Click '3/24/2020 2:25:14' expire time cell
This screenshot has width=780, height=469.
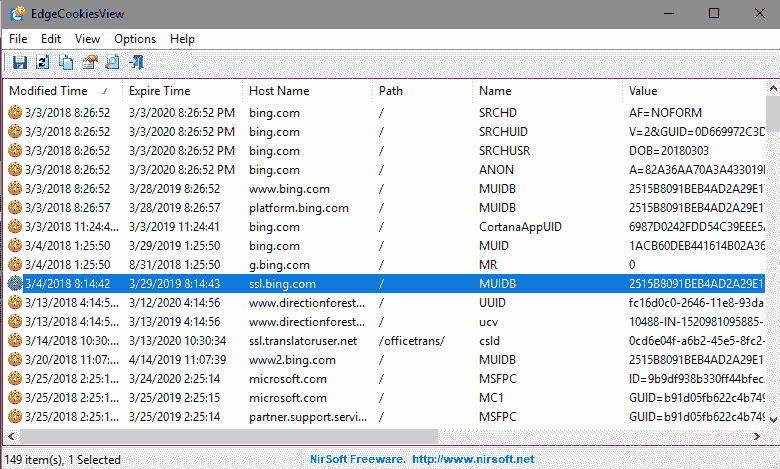click(174, 379)
